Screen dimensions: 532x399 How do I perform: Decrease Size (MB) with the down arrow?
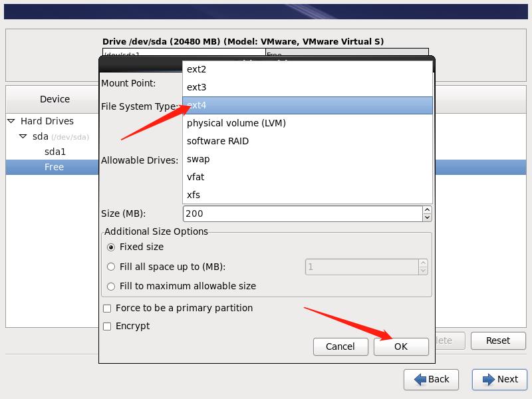427,218
